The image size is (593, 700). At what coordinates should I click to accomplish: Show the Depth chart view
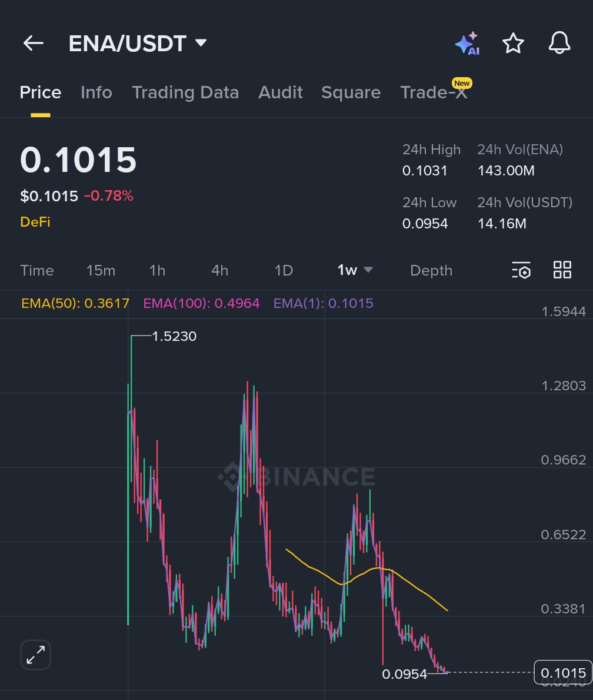pos(431,270)
